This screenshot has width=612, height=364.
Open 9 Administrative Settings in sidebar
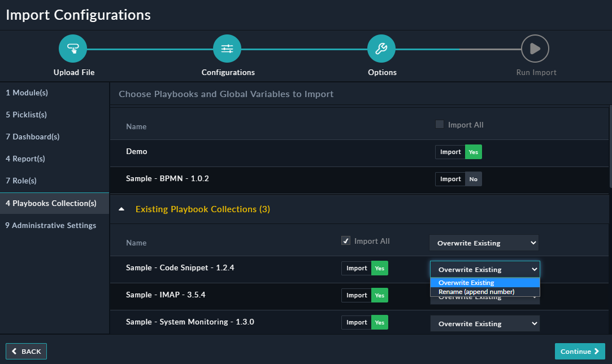51,225
